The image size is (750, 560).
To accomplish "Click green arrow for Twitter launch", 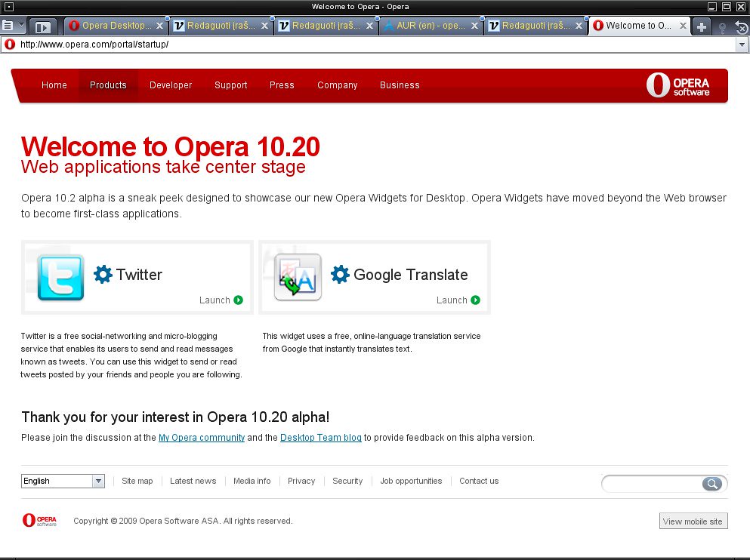I will click(x=238, y=300).
